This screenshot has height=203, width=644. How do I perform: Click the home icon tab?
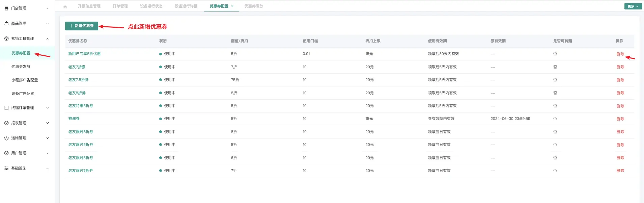pyautogui.click(x=65, y=6)
